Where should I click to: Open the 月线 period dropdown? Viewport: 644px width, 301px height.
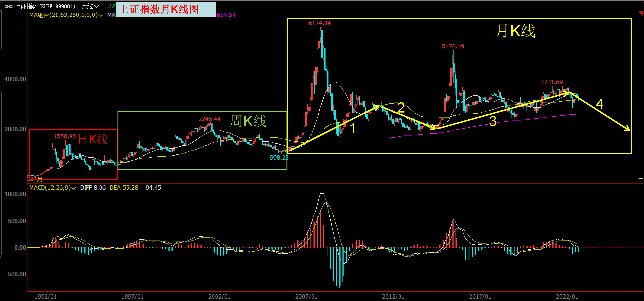(90, 7)
